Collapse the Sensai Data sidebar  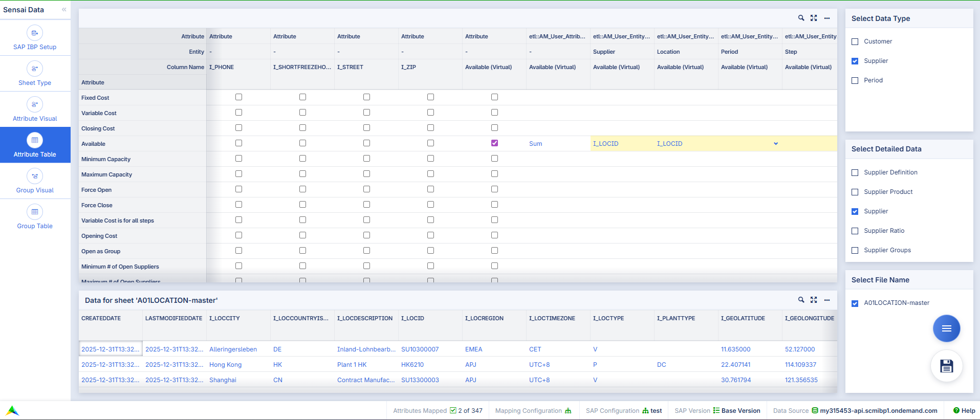64,10
